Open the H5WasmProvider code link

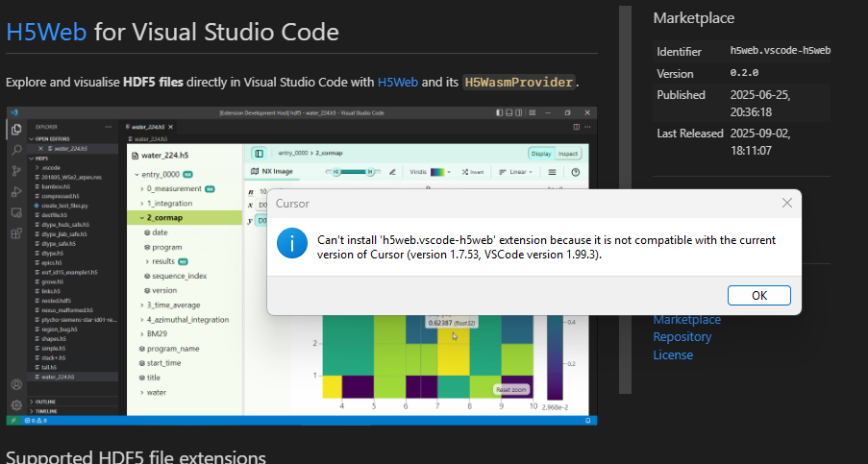tap(519, 83)
